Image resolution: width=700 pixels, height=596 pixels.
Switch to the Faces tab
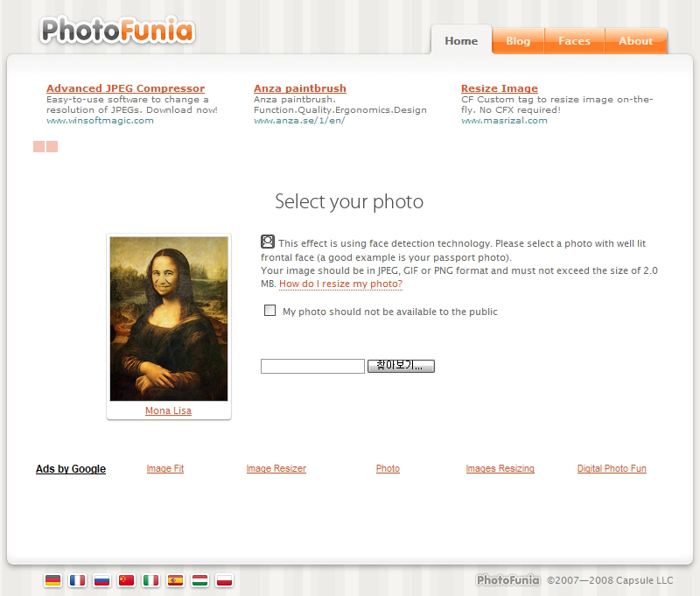coord(574,41)
